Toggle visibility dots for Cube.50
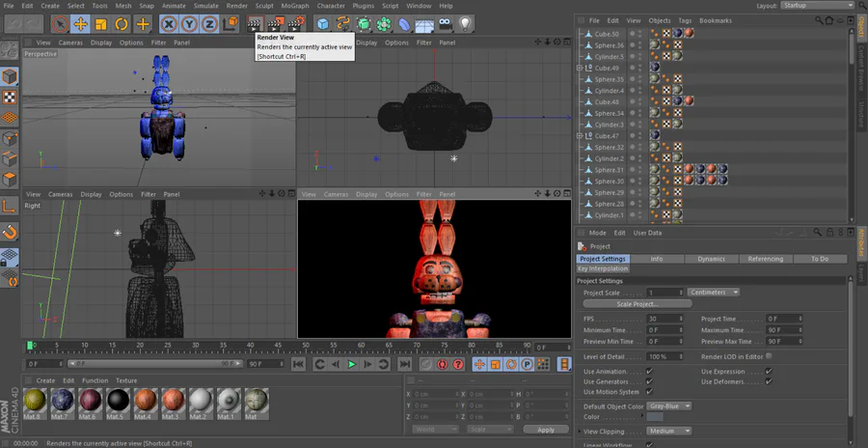Image resolution: width=868 pixels, height=448 pixels. tap(640, 34)
